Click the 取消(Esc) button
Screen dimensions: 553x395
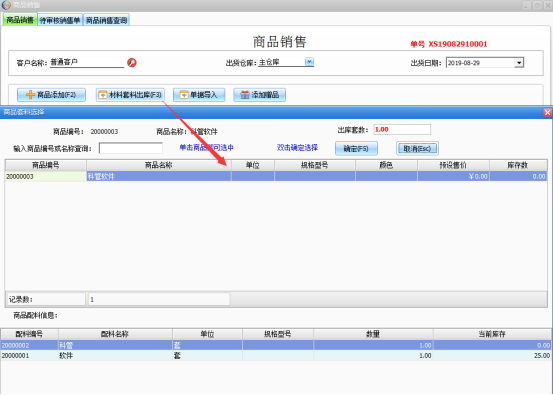tap(417, 148)
